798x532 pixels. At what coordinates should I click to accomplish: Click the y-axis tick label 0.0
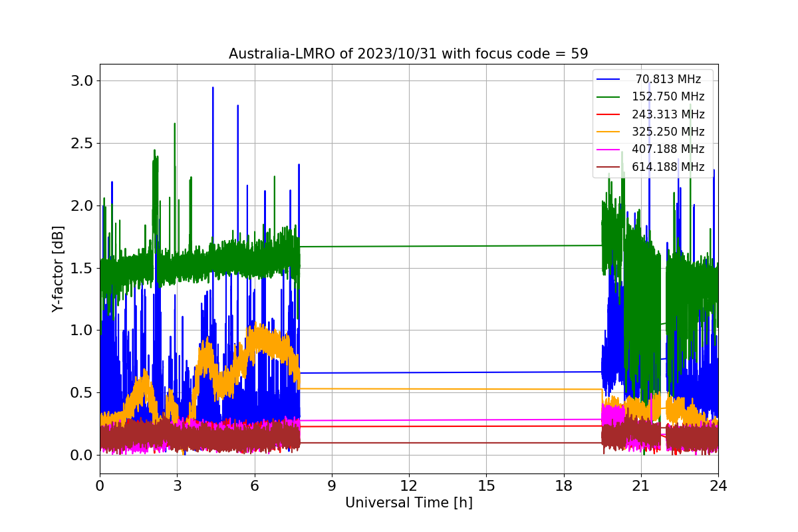[x=81, y=456]
